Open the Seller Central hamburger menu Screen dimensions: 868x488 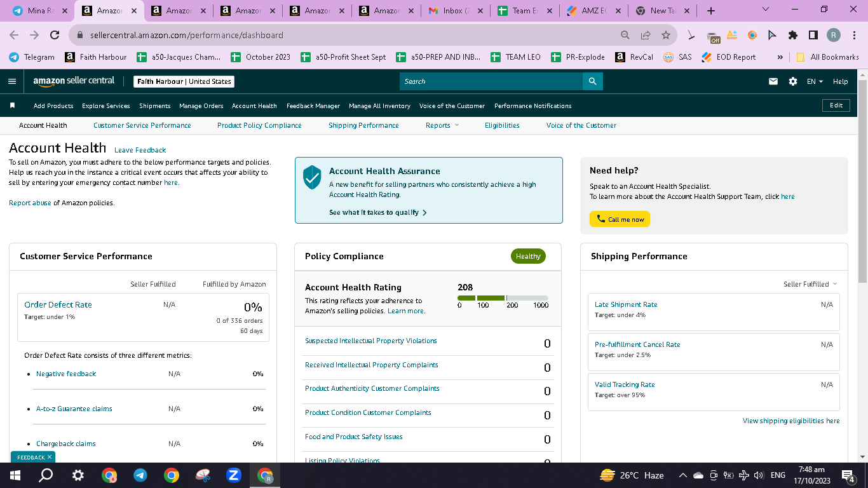pos(12,81)
